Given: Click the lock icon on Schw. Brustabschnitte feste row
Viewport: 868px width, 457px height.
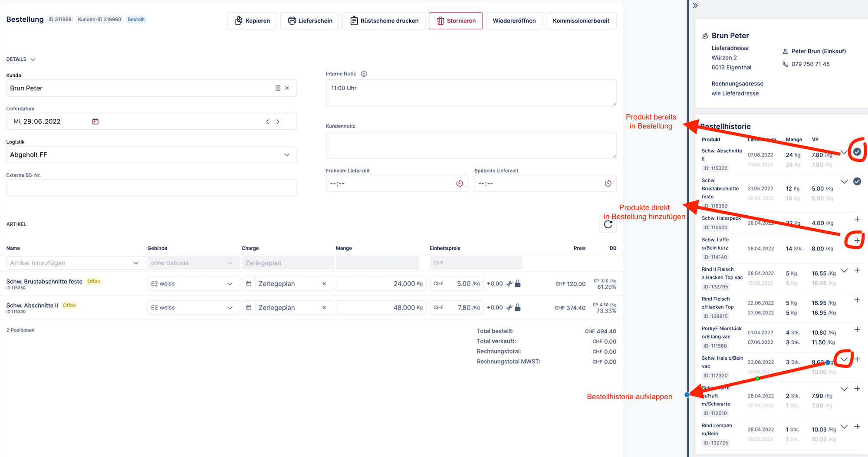Looking at the screenshot, I should (x=518, y=284).
